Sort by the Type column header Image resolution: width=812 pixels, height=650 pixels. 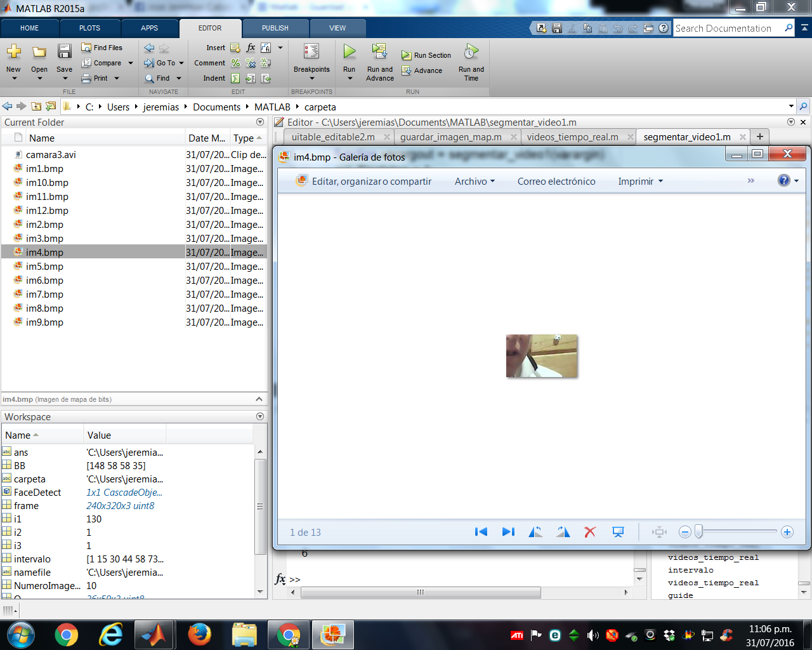coord(247,138)
